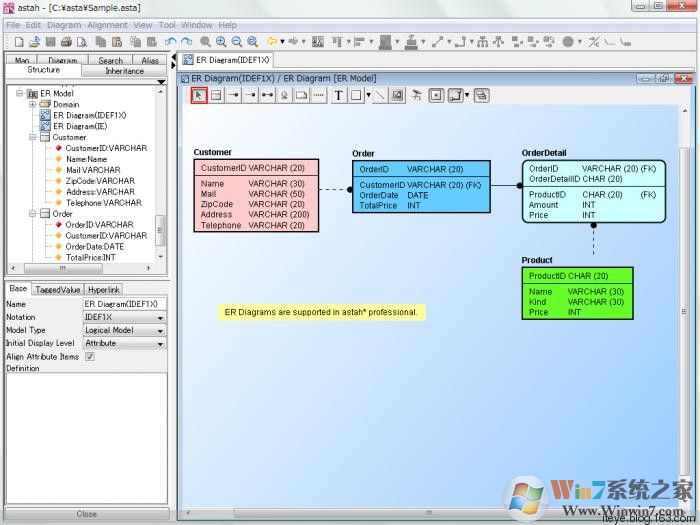Viewport: 700px width, 525px height.
Task: Click the yellow Back navigation arrow
Action: click(271, 42)
